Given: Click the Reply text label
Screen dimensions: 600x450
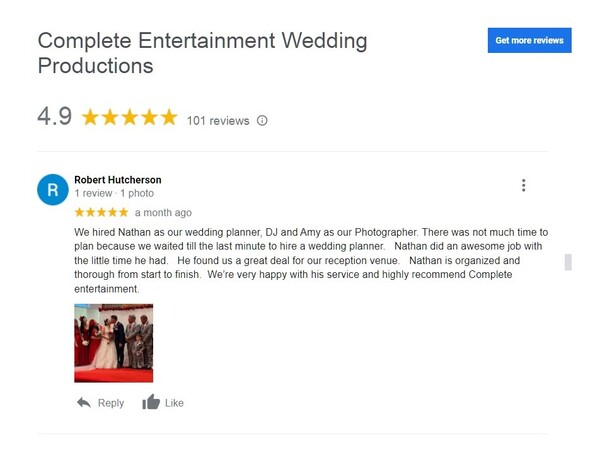Looking at the screenshot, I should [x=111, y=403].
